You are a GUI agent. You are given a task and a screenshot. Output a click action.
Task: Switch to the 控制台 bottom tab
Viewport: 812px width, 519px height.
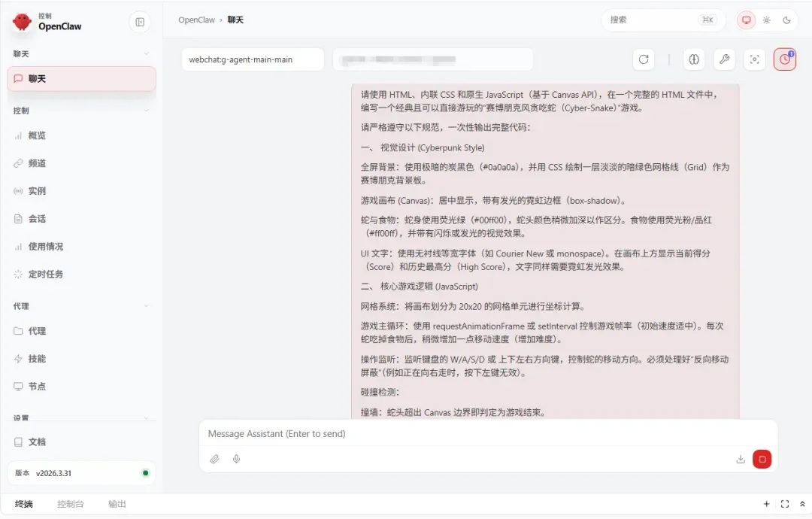(x=71, y=504)
